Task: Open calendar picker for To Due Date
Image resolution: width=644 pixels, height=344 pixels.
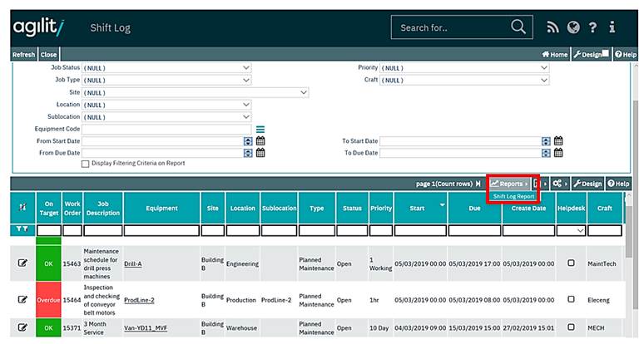Action: [x=558, y=153]
